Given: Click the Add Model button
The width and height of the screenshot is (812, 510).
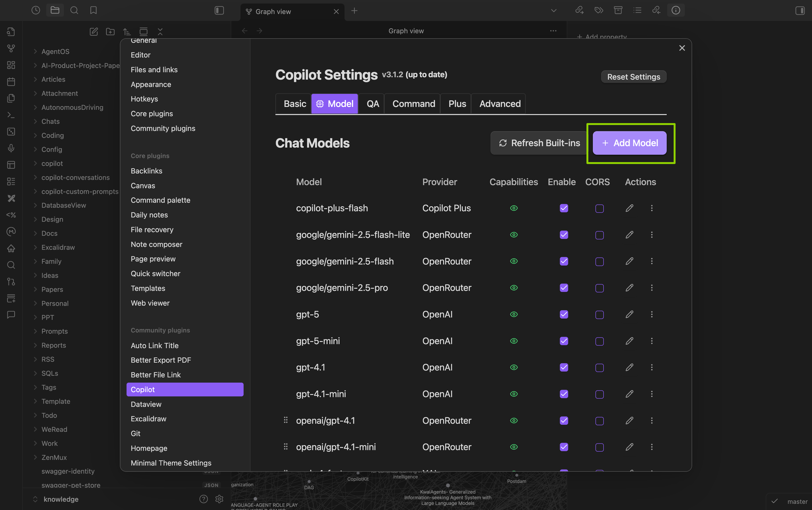Looking at the screenshot, I should pyautogui.click(x=629, y=143).
